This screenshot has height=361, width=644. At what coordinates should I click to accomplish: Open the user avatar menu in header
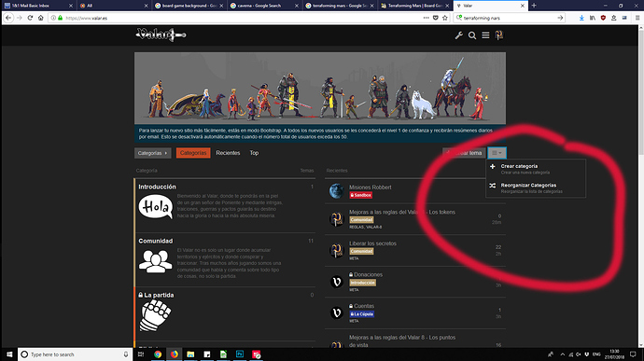[499, 35]
